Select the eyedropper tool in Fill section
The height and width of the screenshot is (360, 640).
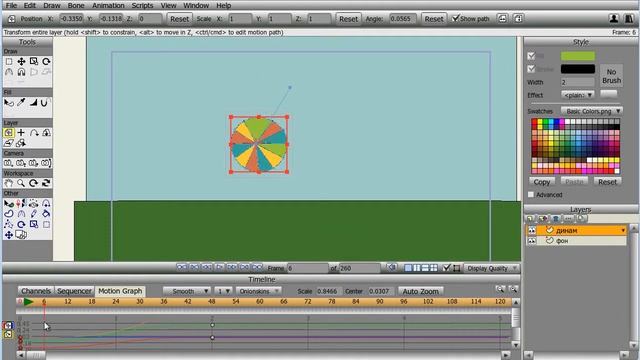click(21, 102)
